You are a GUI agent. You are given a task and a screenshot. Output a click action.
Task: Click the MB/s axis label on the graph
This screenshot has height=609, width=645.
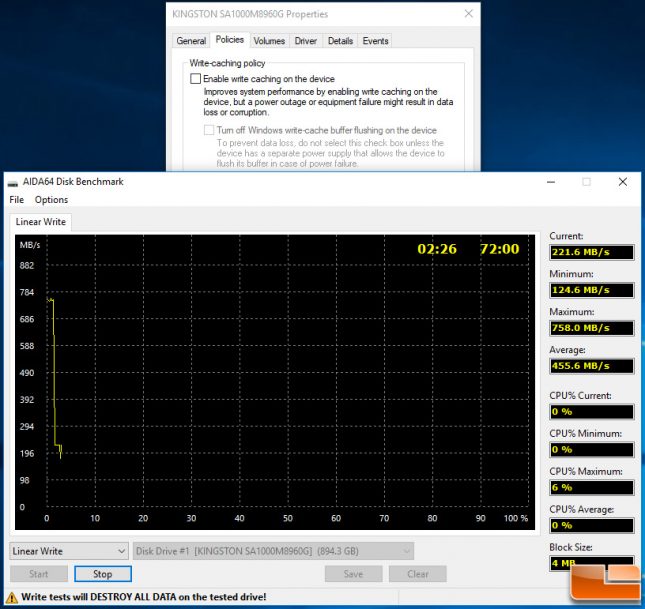(30, 245)
